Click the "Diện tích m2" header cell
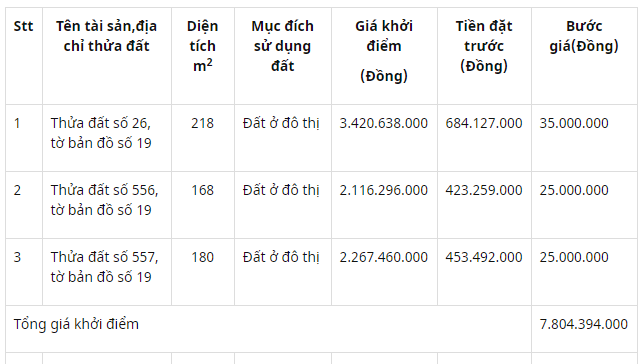Image resolution: width=640 pixels, height=364 pixels. coord(202,46)
